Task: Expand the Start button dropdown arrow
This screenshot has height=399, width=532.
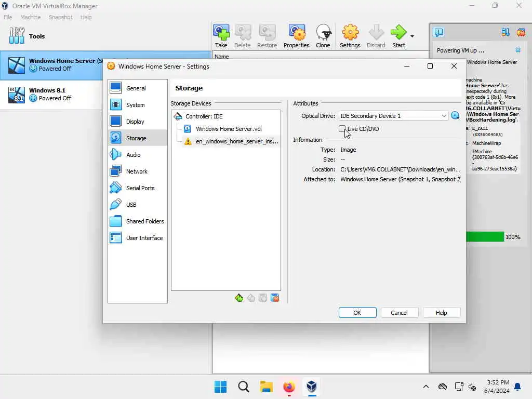Action: tap(412, 36)
